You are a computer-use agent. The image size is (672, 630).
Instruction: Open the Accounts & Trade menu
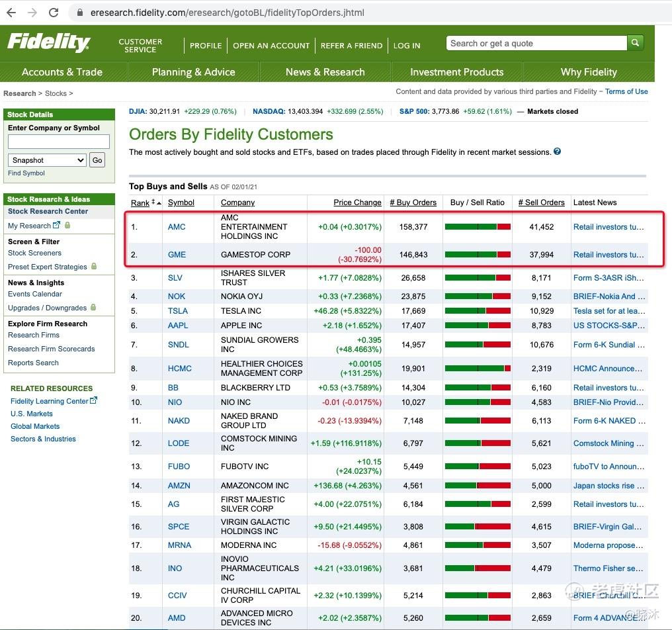point(62,72)
